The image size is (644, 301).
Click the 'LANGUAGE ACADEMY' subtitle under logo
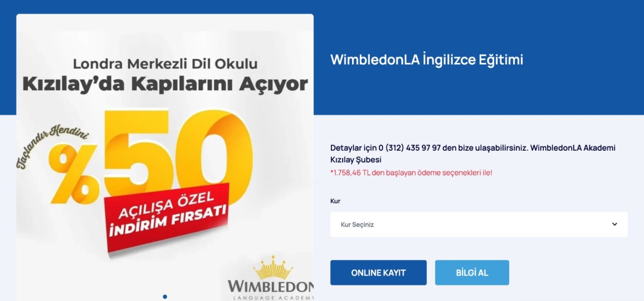(273, 298)
